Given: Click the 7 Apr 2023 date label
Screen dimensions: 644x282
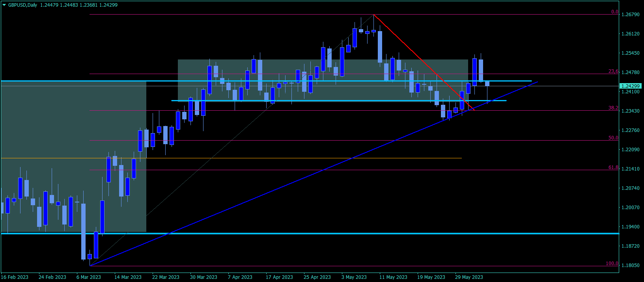Looking at the screenshot, I should tap(240, 277).
